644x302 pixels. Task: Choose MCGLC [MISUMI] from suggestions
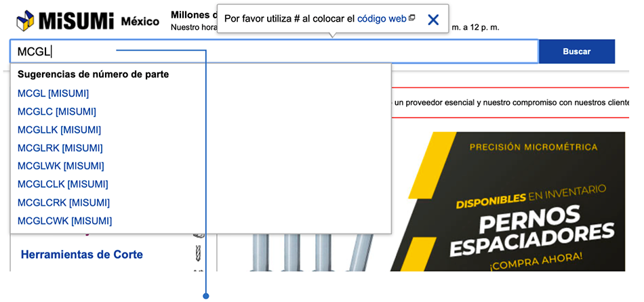click(x=56, y=112)
